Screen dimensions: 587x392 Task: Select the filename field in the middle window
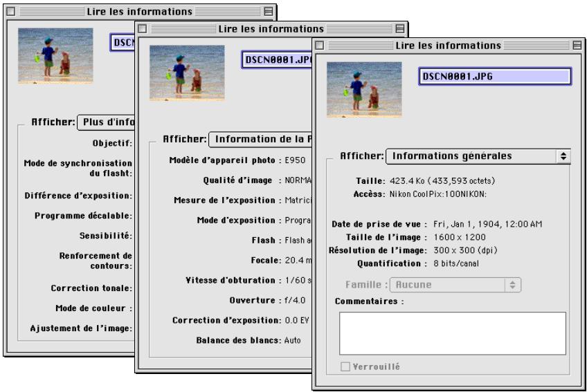coord(277,60)
